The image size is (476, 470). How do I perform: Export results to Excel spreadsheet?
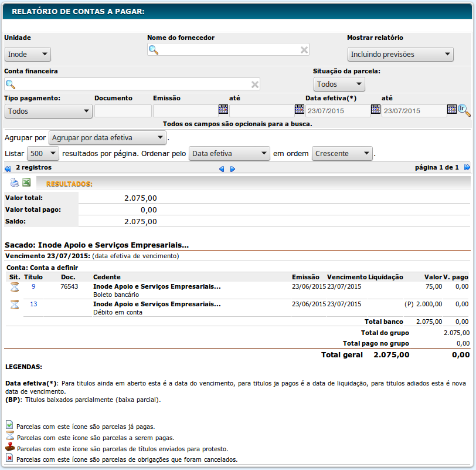click(x=26, y=182)
